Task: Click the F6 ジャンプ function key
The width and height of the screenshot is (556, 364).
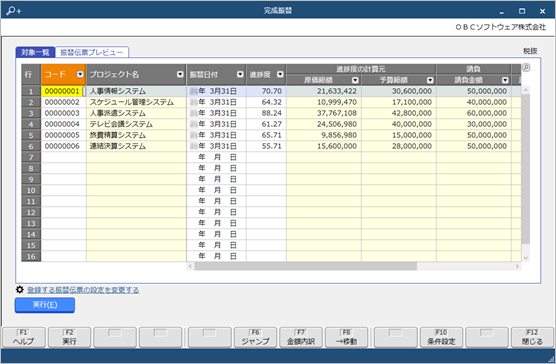Action: coord(255,337)
